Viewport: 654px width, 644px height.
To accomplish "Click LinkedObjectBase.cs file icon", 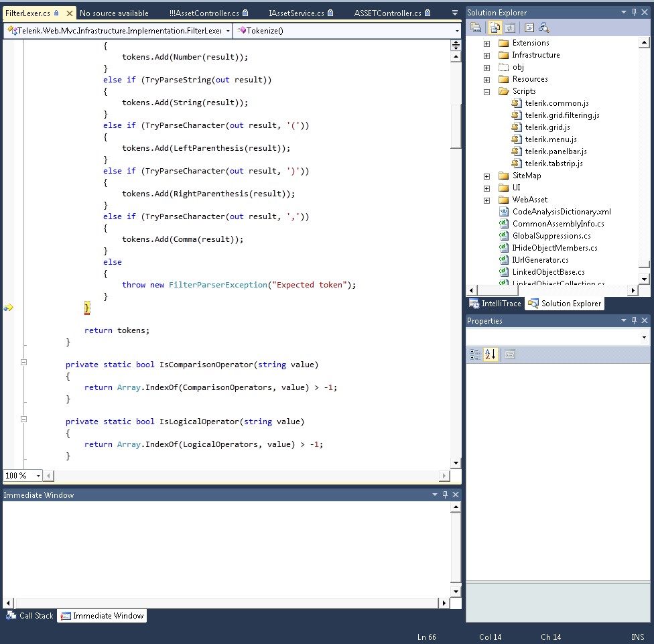I will coord(504,272).
